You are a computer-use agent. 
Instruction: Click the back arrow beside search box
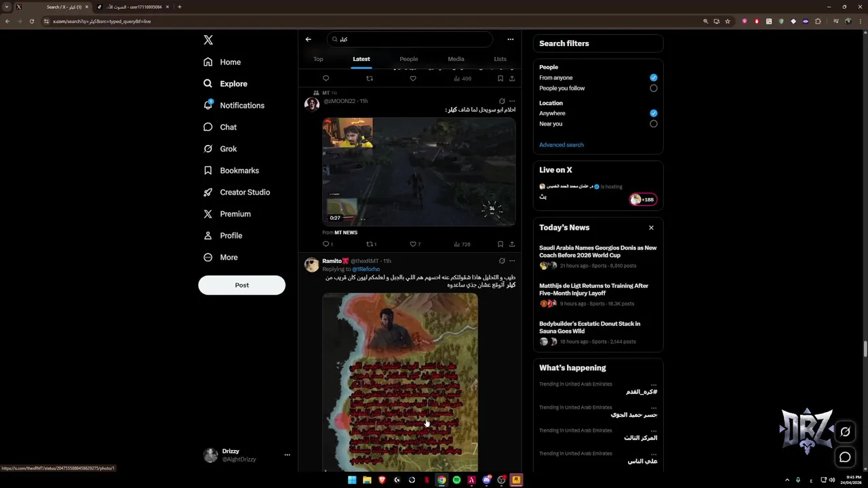(x=308, y=39)
